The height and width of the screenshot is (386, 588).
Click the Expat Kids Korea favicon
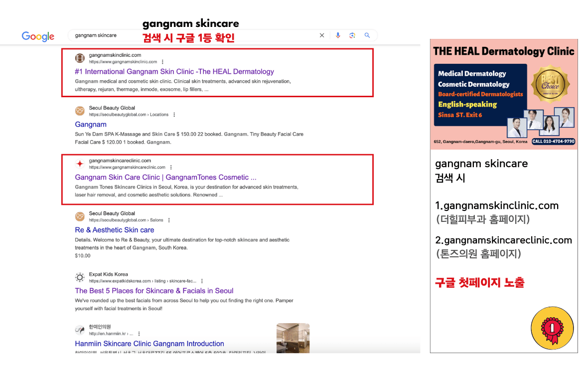(80, 277)
